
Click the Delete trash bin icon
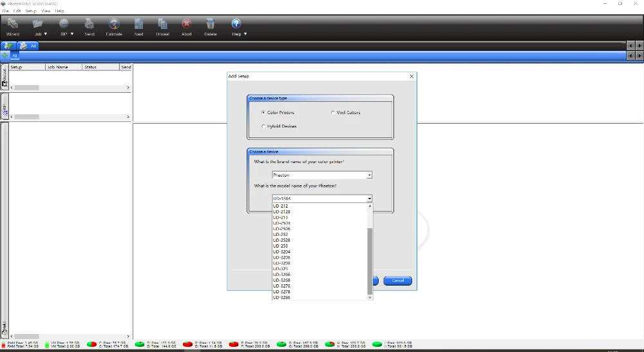click(x=211, y=24)
